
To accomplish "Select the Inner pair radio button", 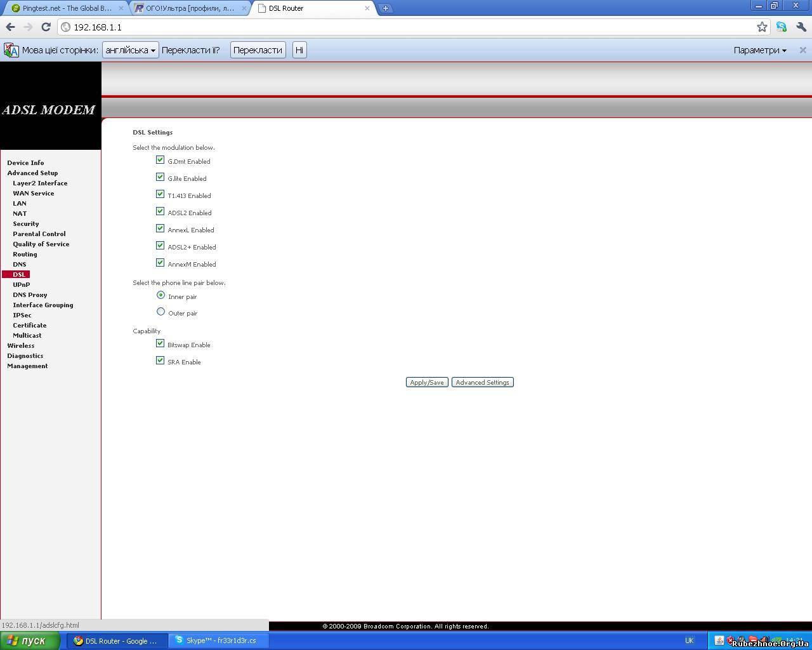I will (x=160, y=295).
